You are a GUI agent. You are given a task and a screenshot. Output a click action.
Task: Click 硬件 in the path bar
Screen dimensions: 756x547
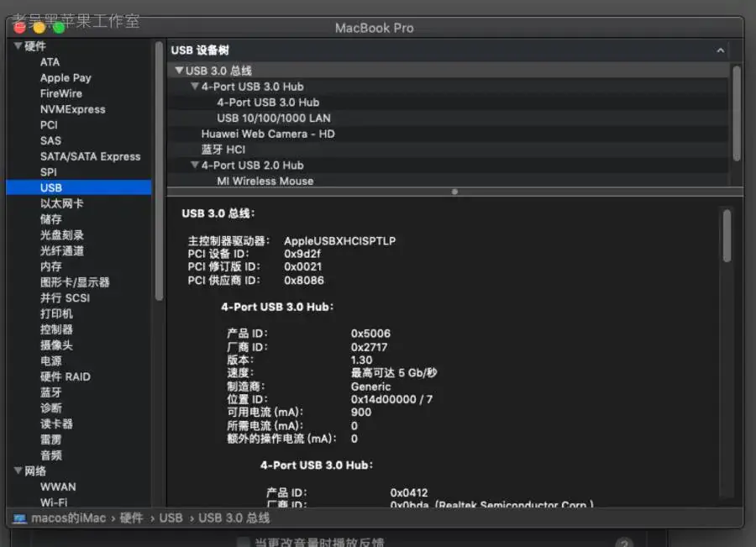click(131, 518)
